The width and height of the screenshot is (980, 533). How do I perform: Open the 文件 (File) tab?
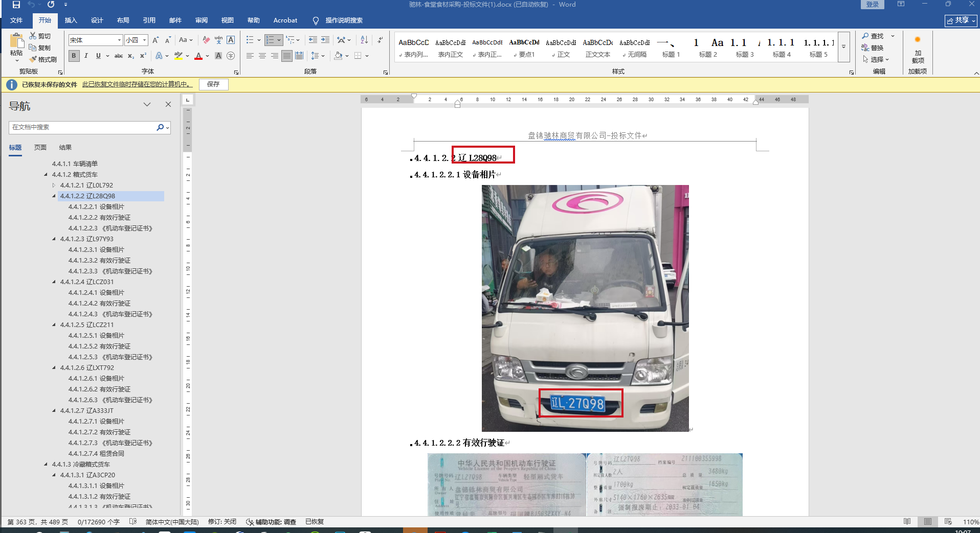click(x=16, y=20)
